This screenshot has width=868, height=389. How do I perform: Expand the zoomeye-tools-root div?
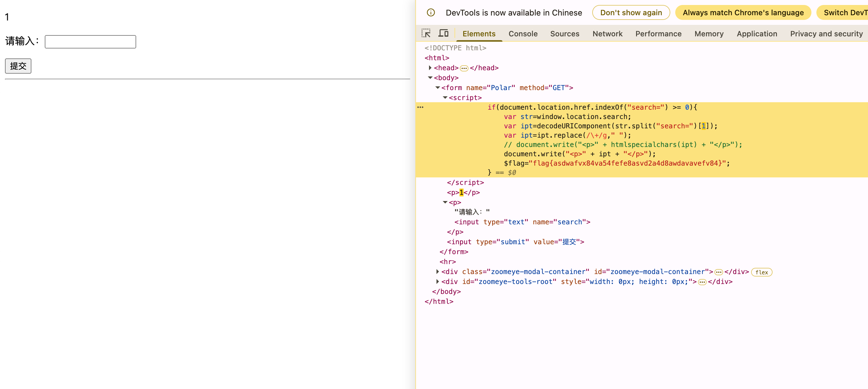click(x=437, y=281)
